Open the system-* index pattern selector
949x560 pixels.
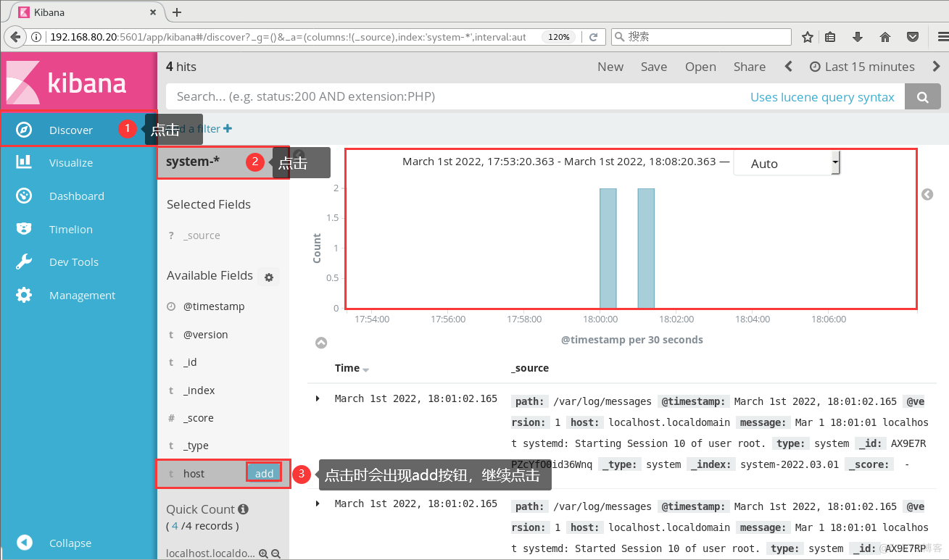pyautogui.click(x=223, y=162)
